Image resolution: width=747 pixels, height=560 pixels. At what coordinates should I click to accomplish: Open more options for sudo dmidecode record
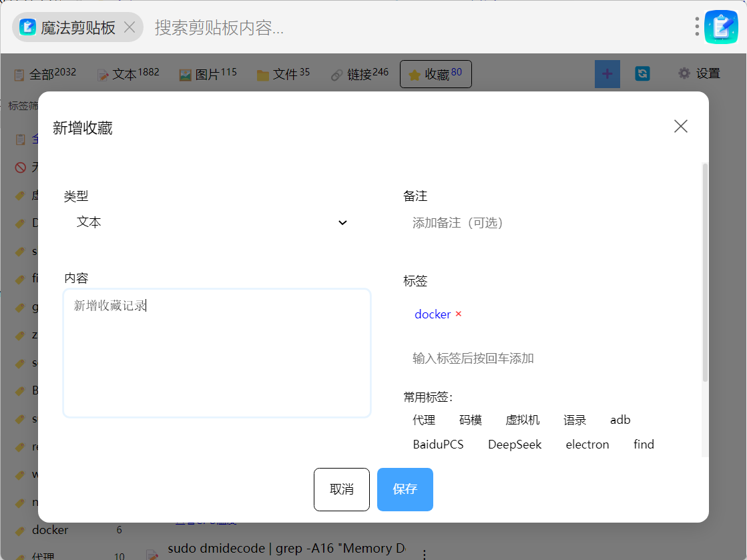click(x=424, y=554)
